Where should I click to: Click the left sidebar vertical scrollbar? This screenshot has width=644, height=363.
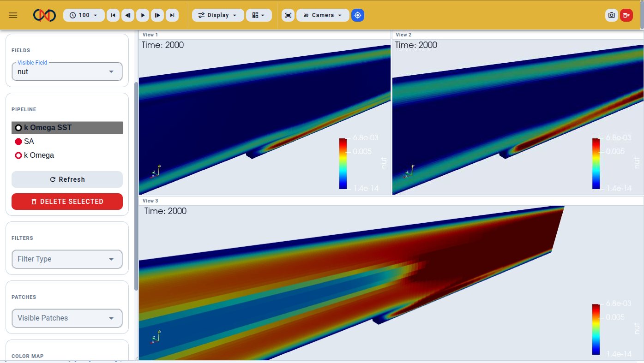pyautogui.click(x=136, y=186)
